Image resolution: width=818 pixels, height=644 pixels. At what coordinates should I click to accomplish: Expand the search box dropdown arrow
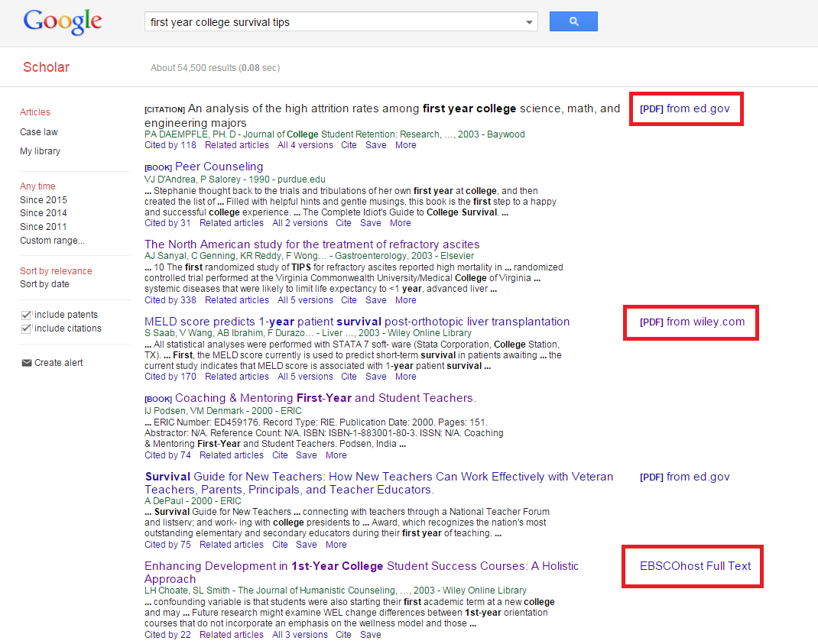[529, 22]
